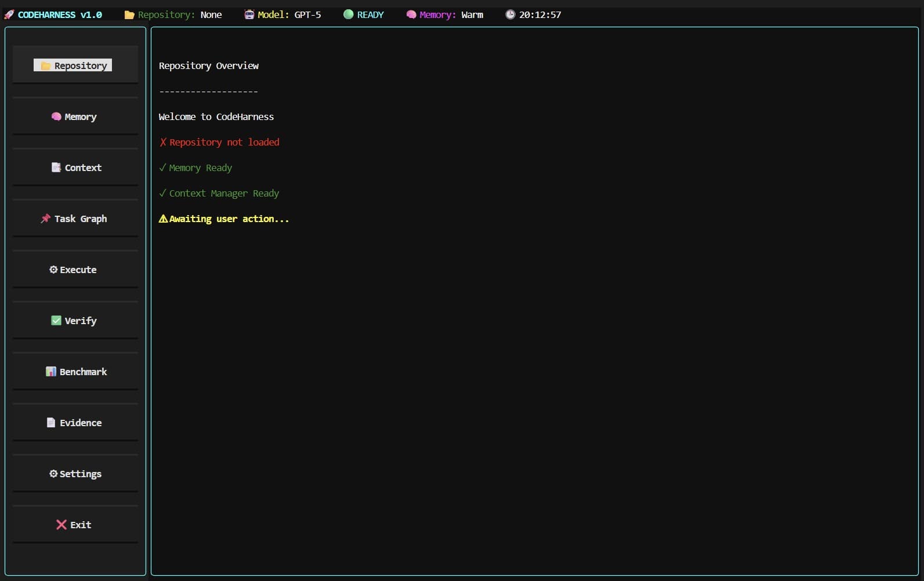Click the 'READY' status text
The image size is (924, 581).
click(x=371, y=14)
